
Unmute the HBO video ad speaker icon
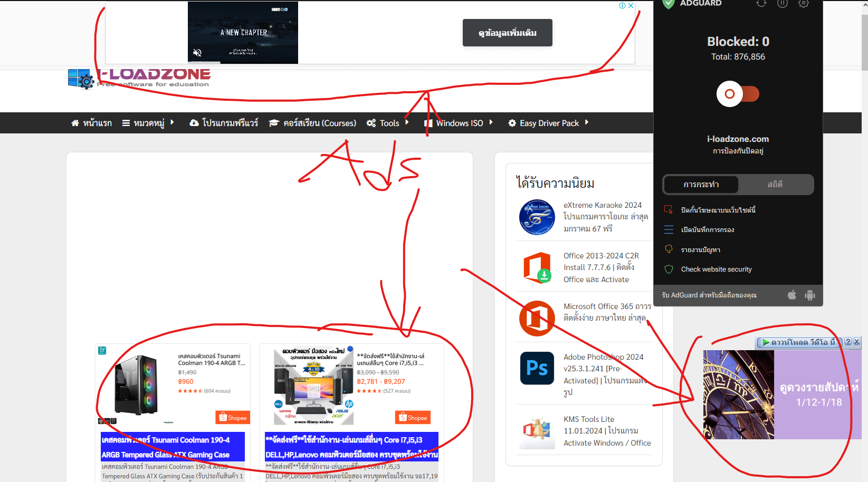click(x=197, y=53)
